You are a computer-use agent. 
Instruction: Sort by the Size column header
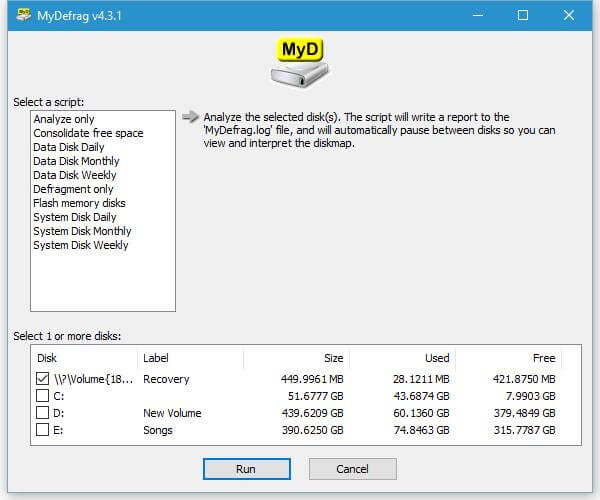pos(297,358)
